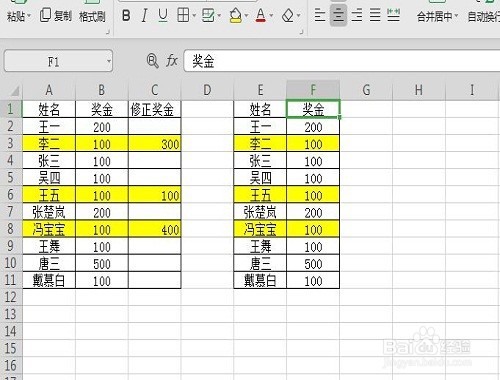Viewport: 500px width, 380px height.
Task: Select column C header
Action: (154, 90)
